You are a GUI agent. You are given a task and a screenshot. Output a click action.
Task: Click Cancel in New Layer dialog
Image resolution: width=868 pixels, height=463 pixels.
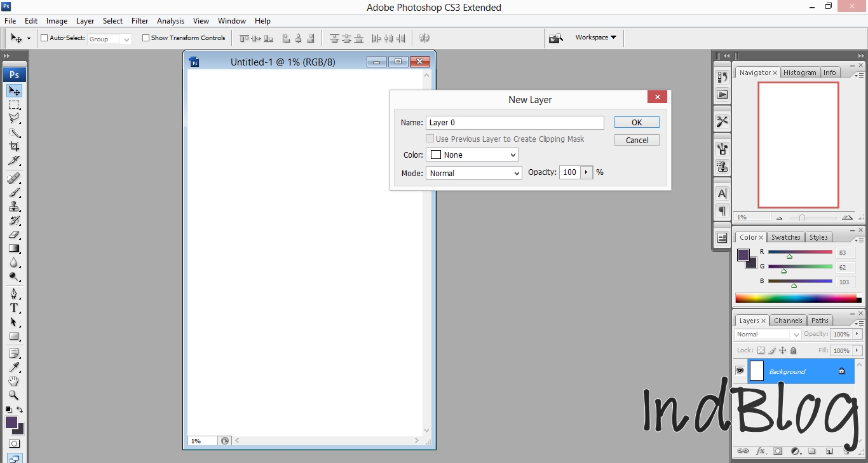pos(637,141)
